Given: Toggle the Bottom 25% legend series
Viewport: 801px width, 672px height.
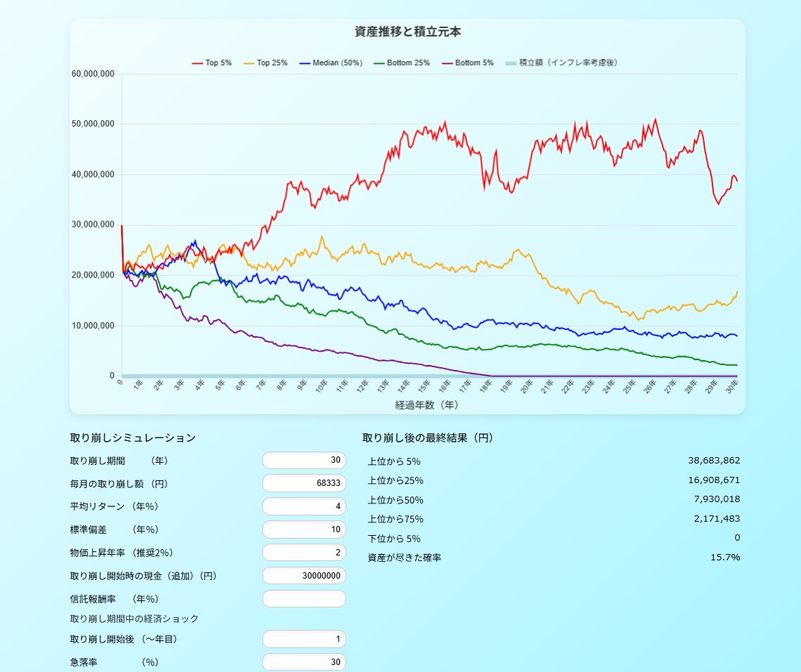Looking at the screenshot, I should click(402, 63).
